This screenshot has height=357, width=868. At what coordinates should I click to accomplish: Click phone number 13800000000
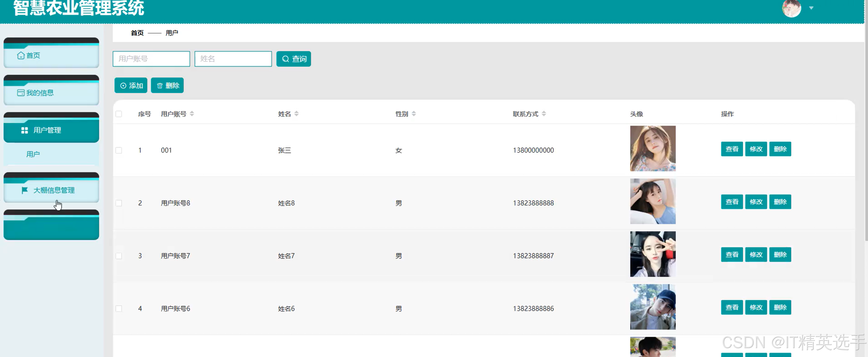(x=533, y=150)
